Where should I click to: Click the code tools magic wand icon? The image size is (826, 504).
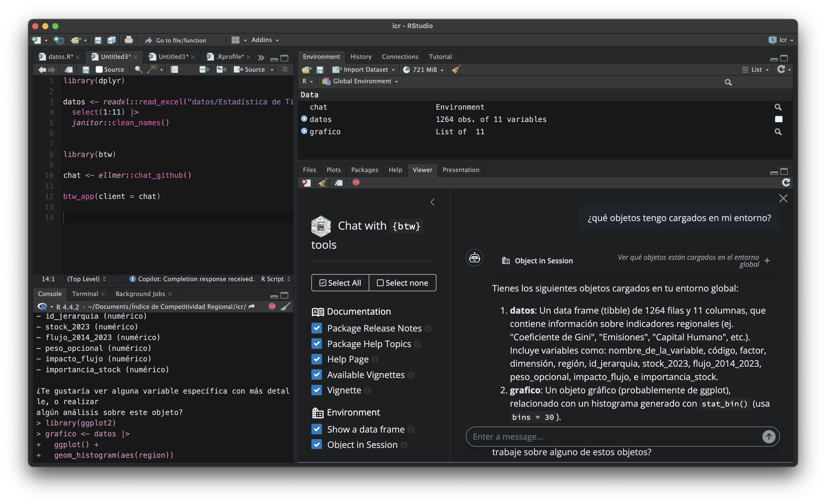(152, 69)
